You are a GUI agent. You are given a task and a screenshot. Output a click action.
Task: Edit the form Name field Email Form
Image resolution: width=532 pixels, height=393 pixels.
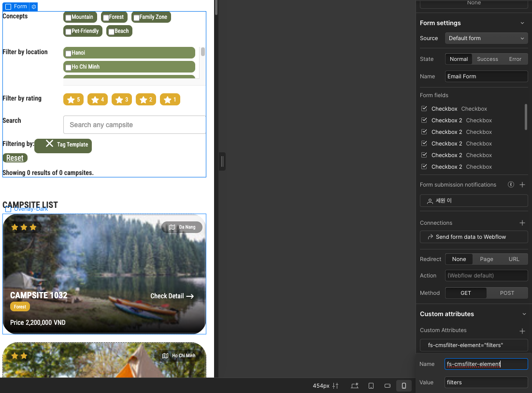tap(486, 76)
